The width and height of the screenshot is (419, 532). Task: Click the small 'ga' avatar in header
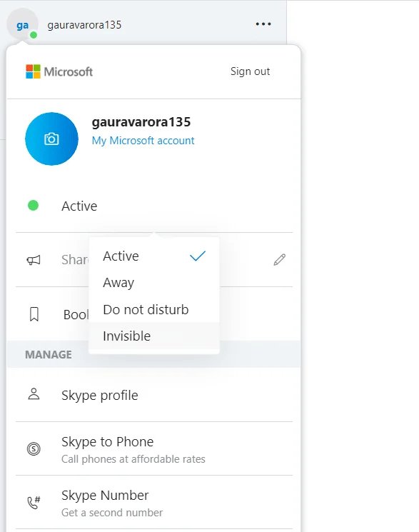[x=22, y=25]
